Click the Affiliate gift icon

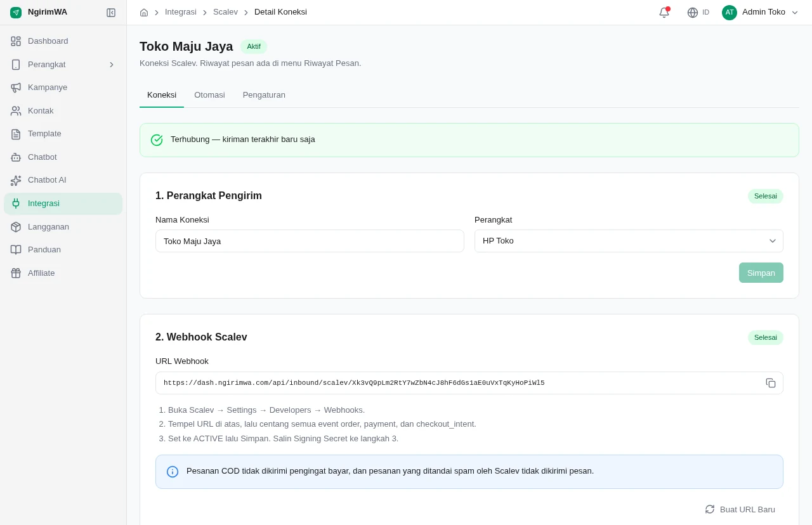pyautogui.click(x=16, y=273)
